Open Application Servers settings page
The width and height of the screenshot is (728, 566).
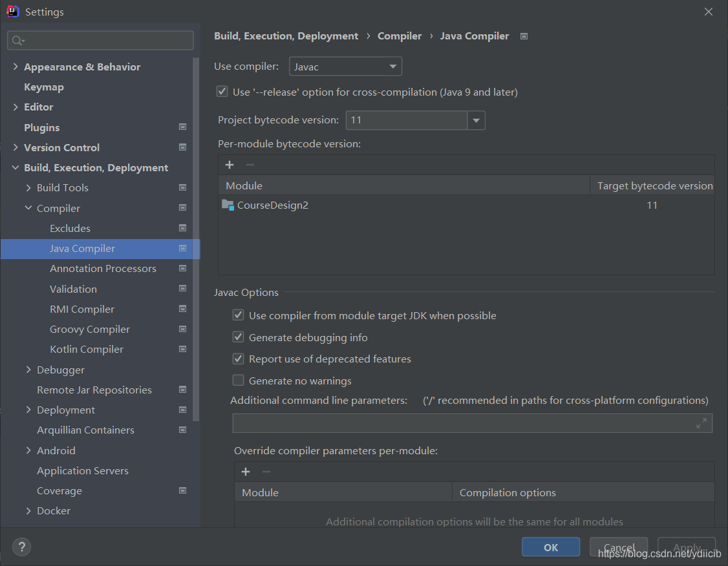point(83,470)
